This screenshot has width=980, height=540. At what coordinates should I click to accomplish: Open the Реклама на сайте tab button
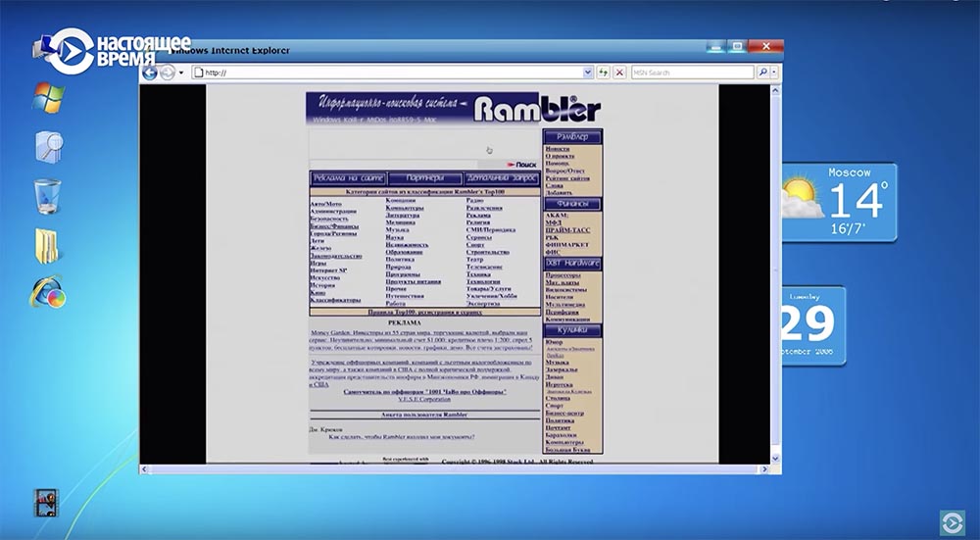tap(349, 178)
